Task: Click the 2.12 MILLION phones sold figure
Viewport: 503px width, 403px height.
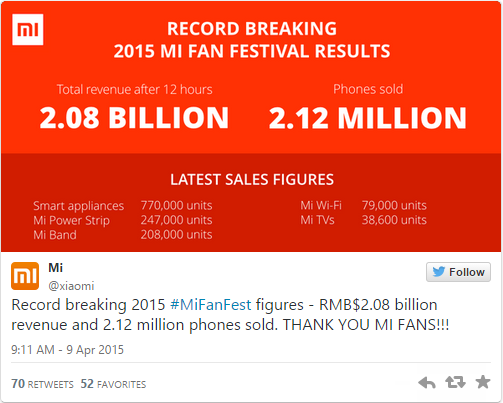Action: (x=368, y=118)
